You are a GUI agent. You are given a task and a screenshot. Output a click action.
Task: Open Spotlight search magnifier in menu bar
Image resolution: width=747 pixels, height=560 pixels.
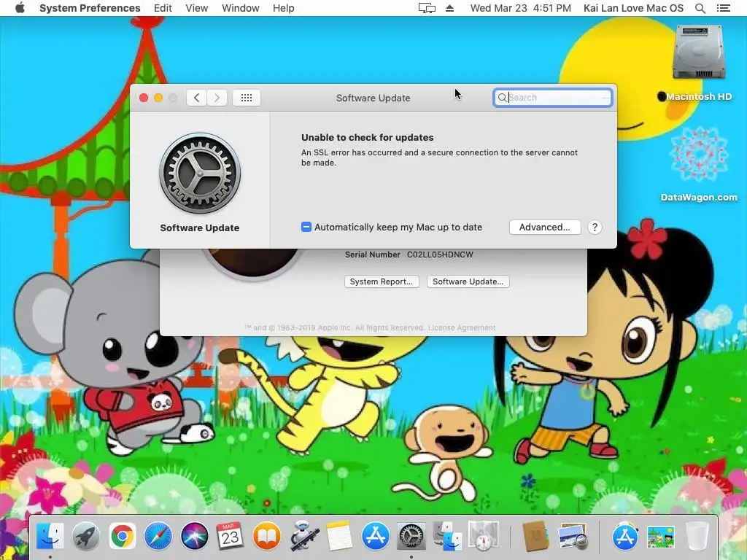coord(700,8)
